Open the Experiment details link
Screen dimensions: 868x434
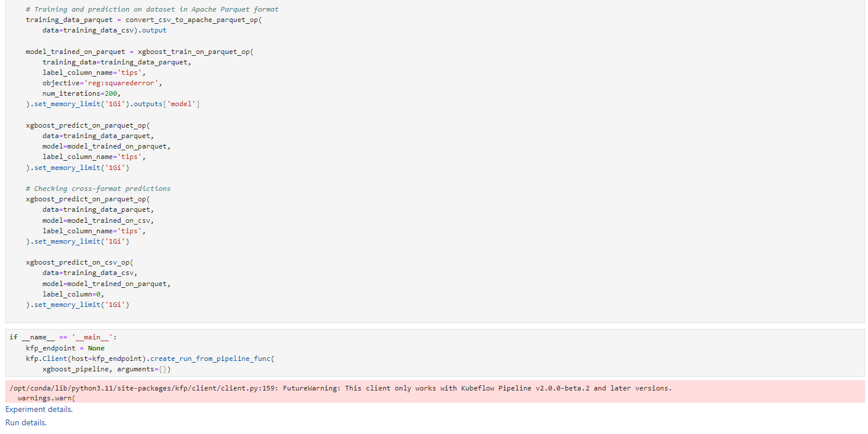(x=38, y=409)
